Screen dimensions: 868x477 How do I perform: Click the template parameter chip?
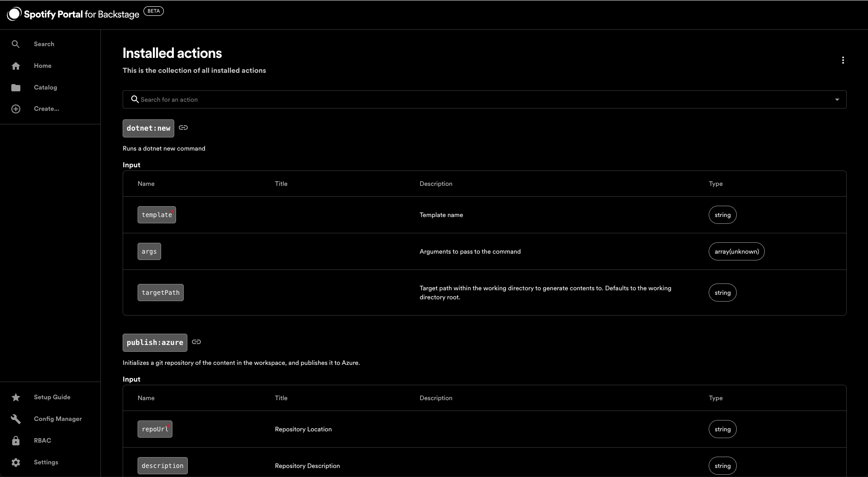click(157, 215)
